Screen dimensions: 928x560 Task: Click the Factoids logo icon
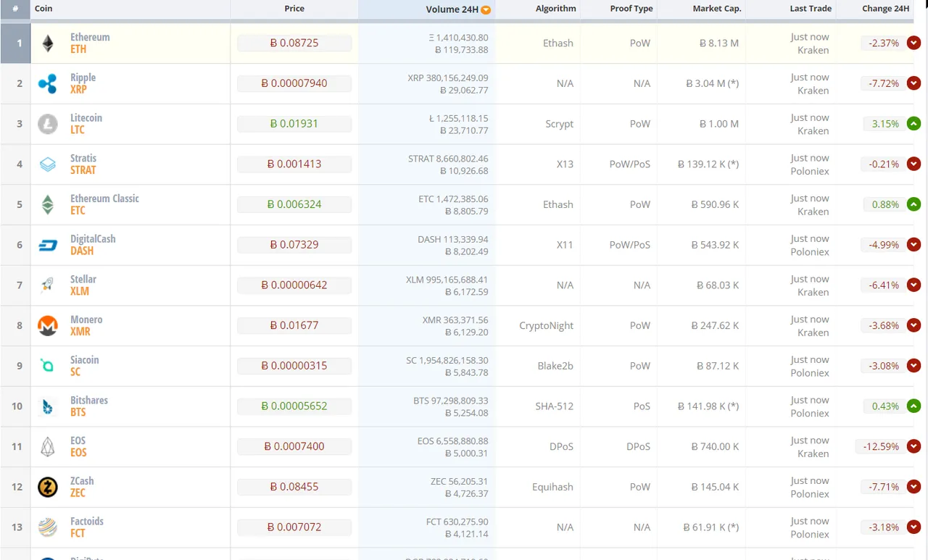[48, 528]
